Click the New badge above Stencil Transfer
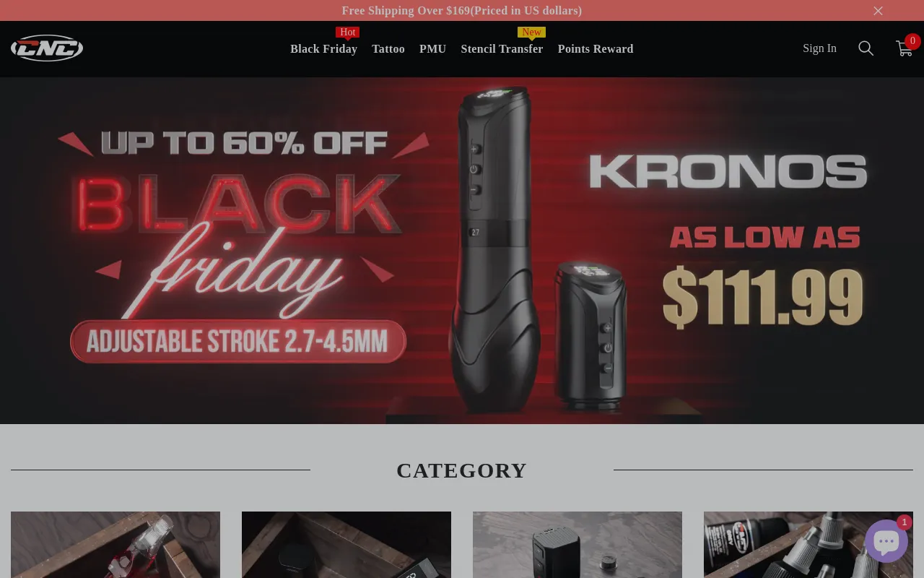The width and height of the screenshot is (924, 578). point(531,33)
